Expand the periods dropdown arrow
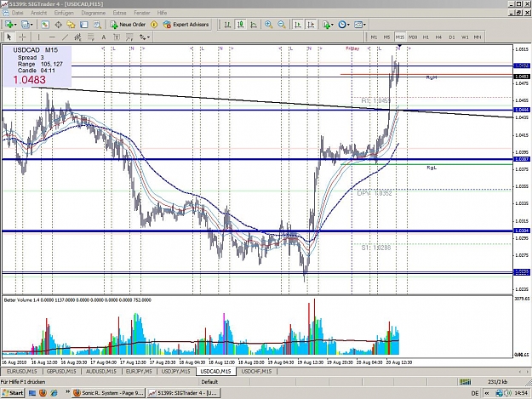This screenshot has width=532, height=399. pyautogui.click(x=348, y=25)
